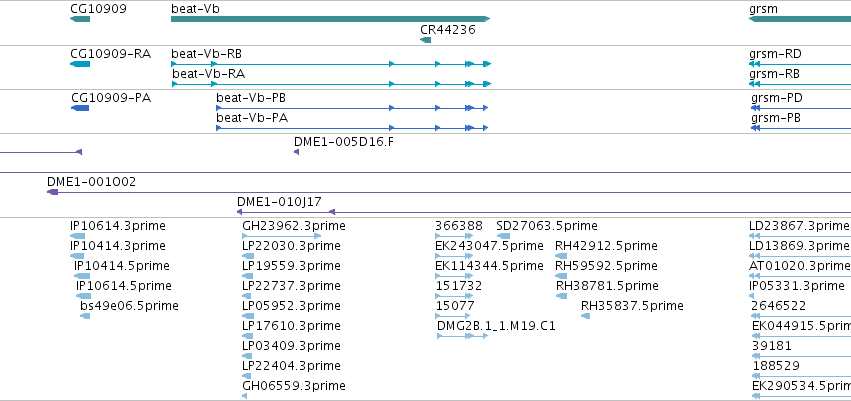Click the LD23867.3prime EST label

(798, 226)
